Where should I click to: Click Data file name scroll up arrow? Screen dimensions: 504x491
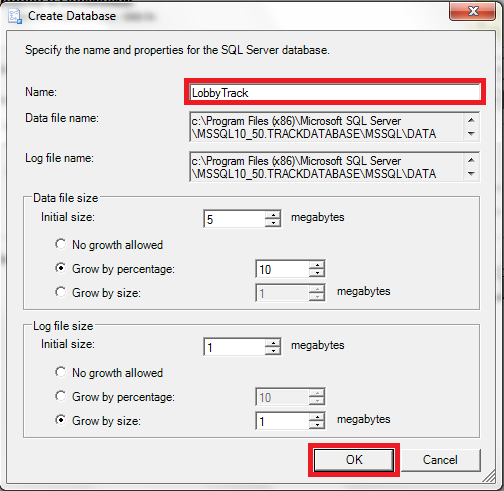[x=471, y=120]
